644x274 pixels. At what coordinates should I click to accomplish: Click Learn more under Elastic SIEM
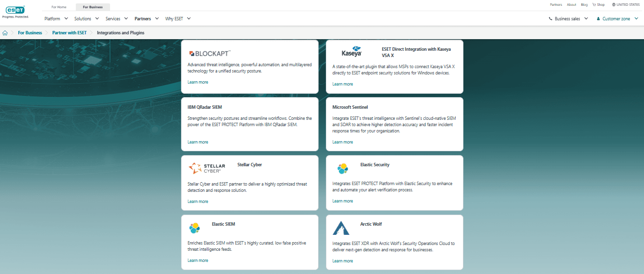pyautogui.click(x=198, y=260)
